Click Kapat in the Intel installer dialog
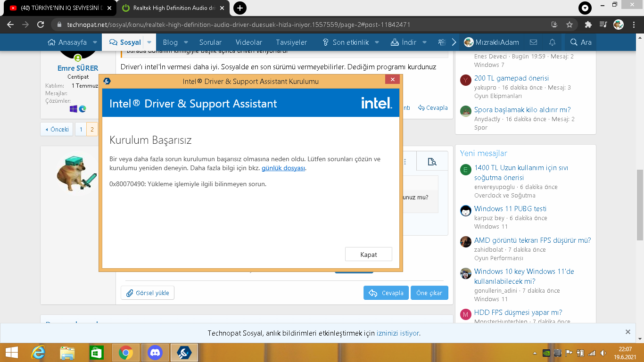The width and height of the screenshot is (644, 362). (369, 254)
